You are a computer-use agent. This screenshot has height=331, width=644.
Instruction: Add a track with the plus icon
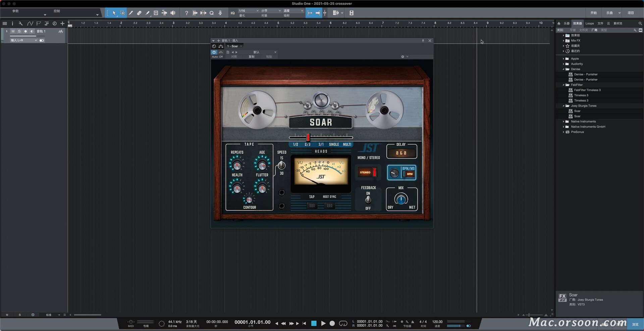coord(62,23)
